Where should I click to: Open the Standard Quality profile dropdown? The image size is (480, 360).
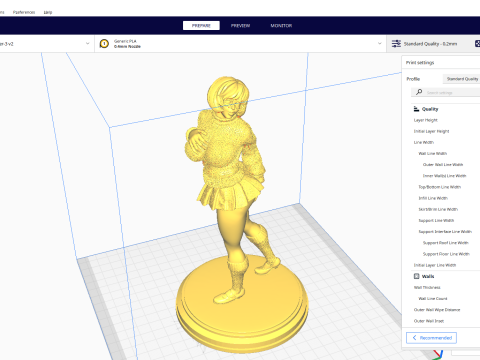[462, 79]
